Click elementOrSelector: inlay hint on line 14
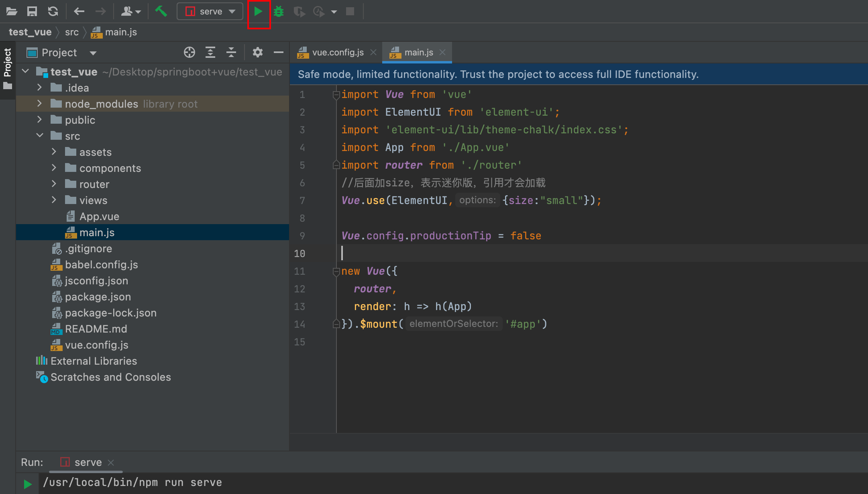Viewport: 868px width, 494px height. 454,324
